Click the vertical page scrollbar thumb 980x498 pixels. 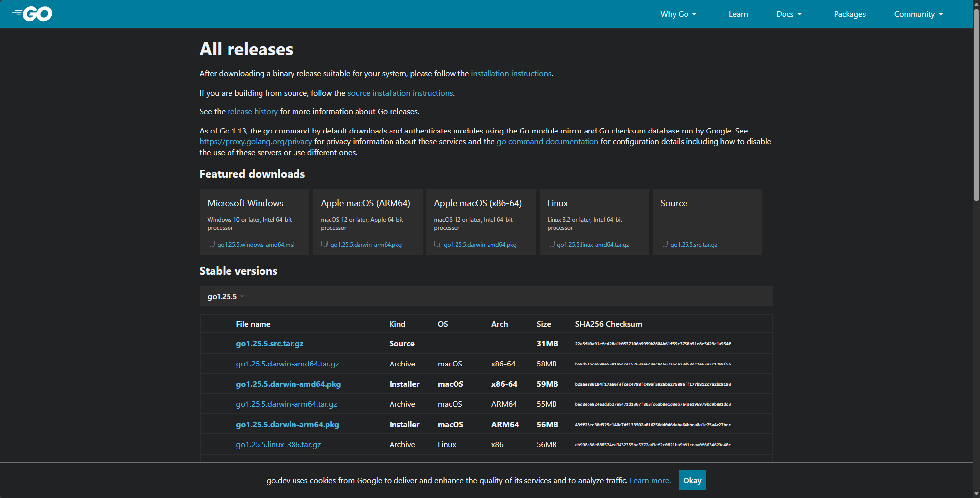click(x=976, y=103)
